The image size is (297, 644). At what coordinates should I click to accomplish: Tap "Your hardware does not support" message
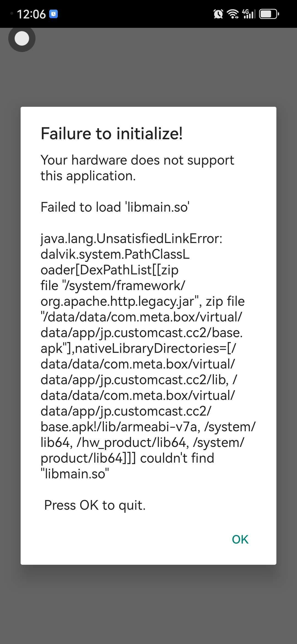pos(137,160)
